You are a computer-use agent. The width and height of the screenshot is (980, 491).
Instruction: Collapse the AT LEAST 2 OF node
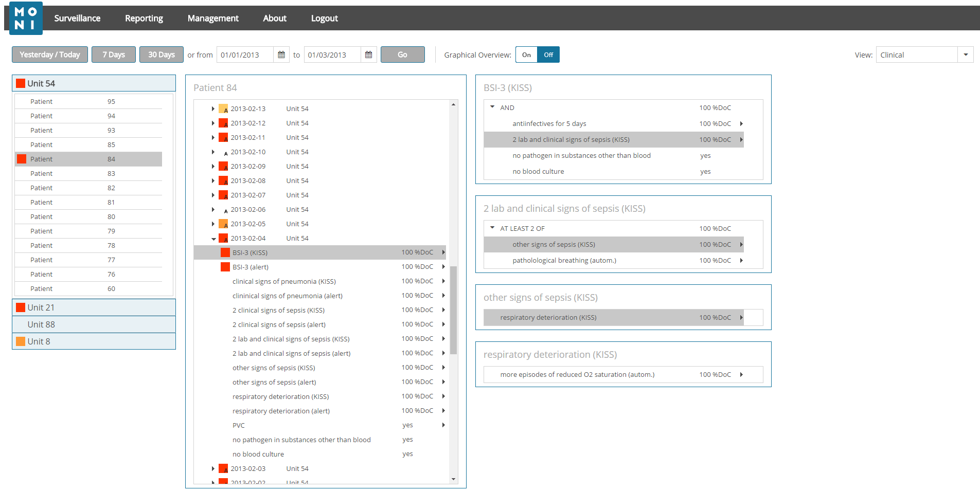[x=492, y=228]
